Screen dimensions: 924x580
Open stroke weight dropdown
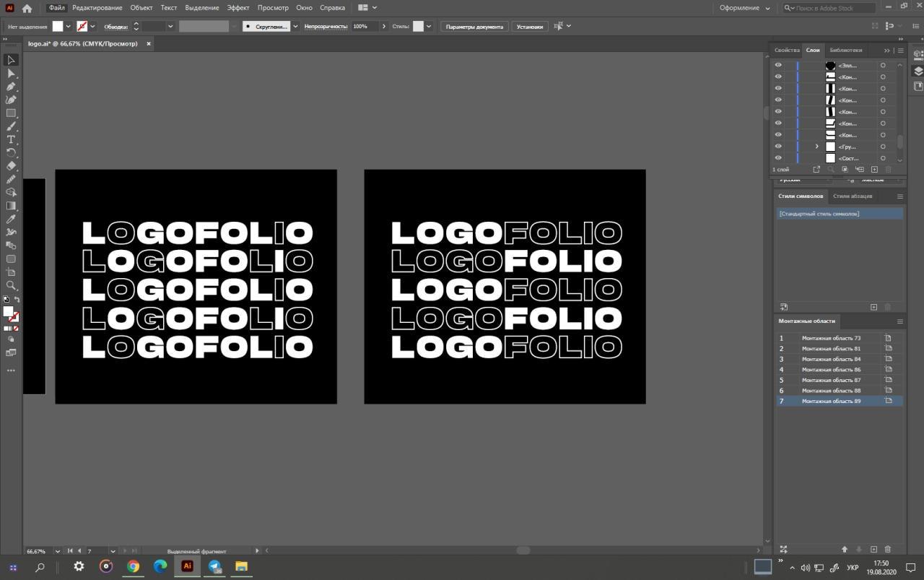pos(170,26)
